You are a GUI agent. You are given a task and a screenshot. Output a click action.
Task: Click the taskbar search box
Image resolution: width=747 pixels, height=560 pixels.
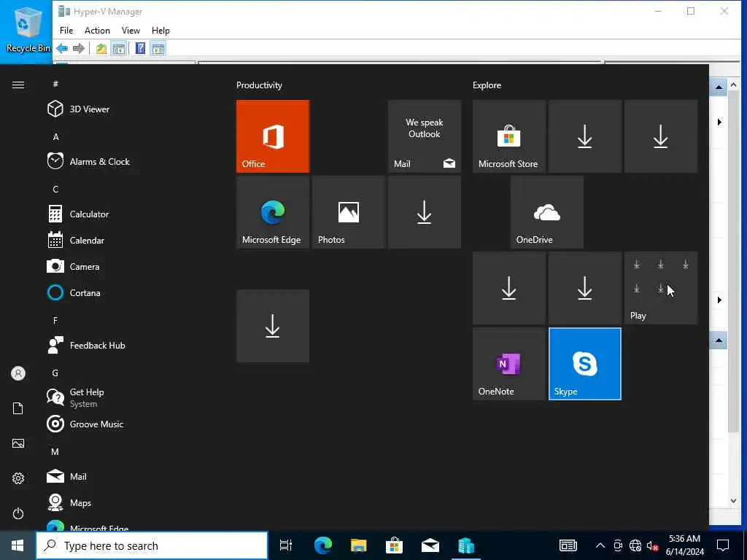click(x=152, y=545)
